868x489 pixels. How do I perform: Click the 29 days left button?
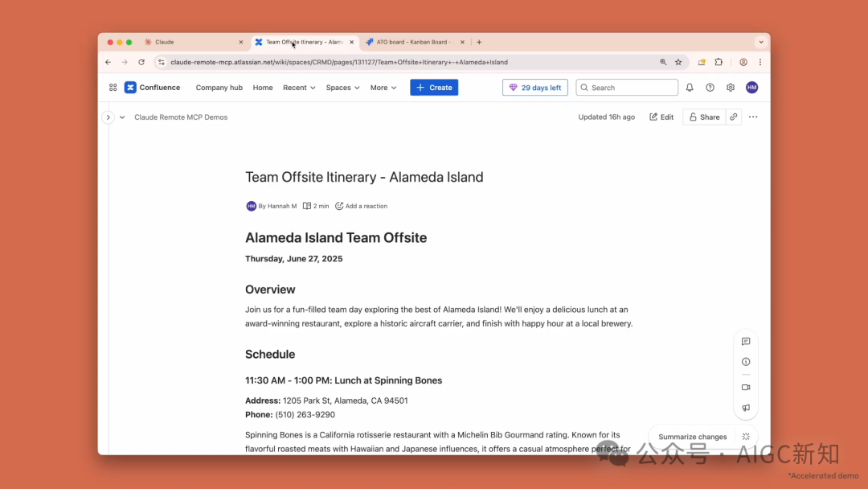point(535,88)
